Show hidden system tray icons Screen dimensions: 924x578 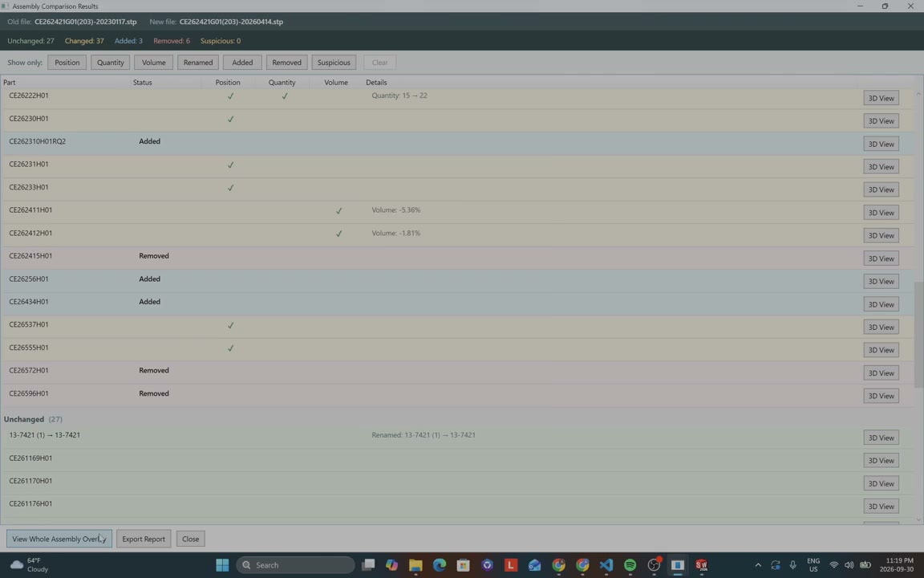pos(758,565)
